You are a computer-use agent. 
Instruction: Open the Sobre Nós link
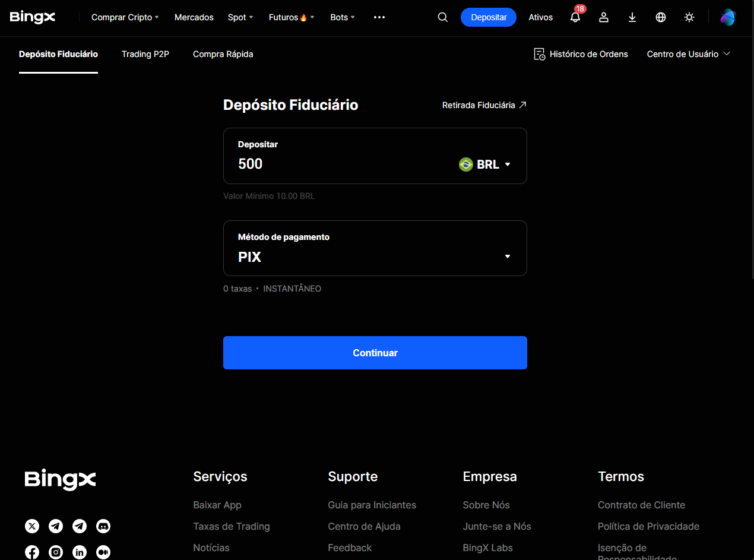pos(486,505)
